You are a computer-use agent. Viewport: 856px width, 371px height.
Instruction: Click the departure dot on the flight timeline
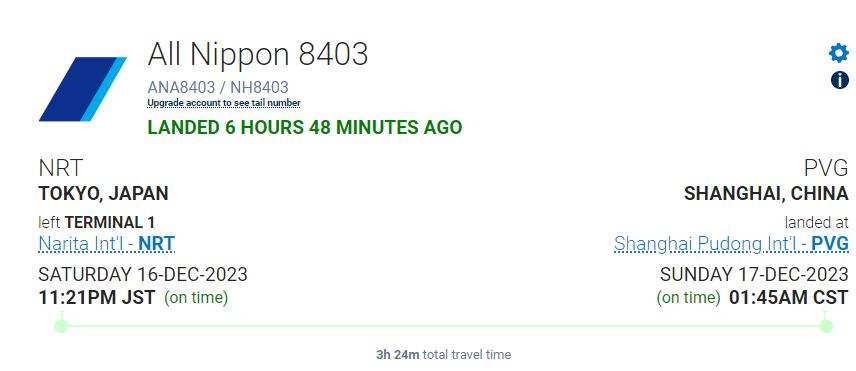pos(61,326)
